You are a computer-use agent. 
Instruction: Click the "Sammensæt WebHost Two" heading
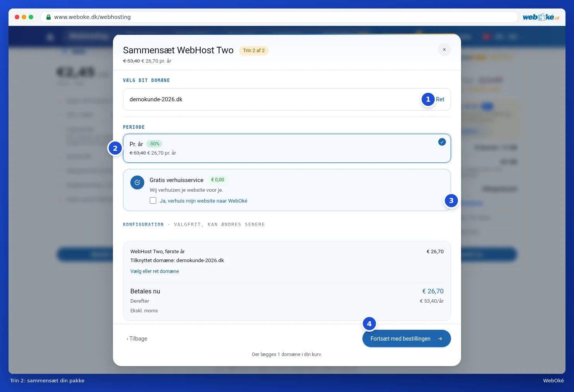point(178,50)
